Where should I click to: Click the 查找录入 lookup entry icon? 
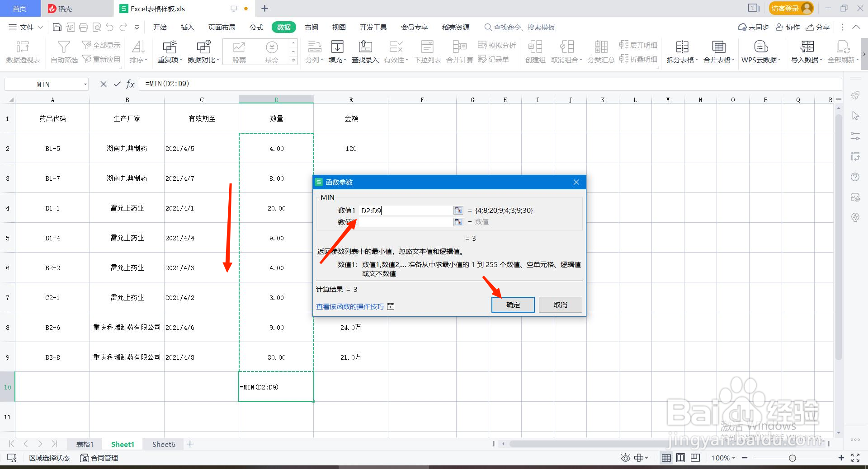tap(365, 47)
